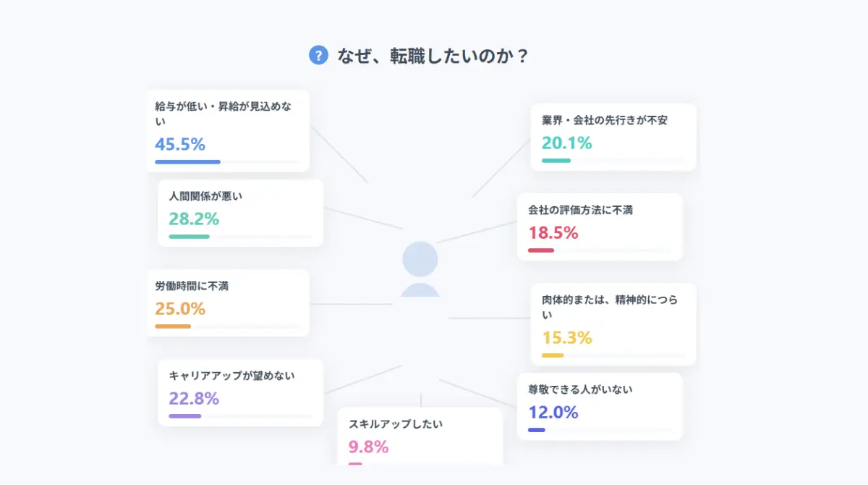Click the スキルアップしたい card
Image resolution: width=868 pixels, height=485 pixels.
420,436
